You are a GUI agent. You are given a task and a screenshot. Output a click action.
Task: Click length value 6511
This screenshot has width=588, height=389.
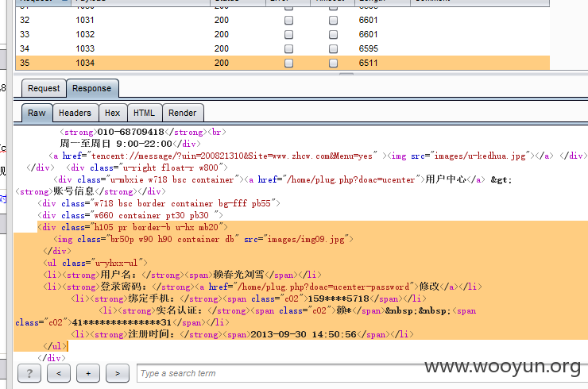tap(368, 63)
